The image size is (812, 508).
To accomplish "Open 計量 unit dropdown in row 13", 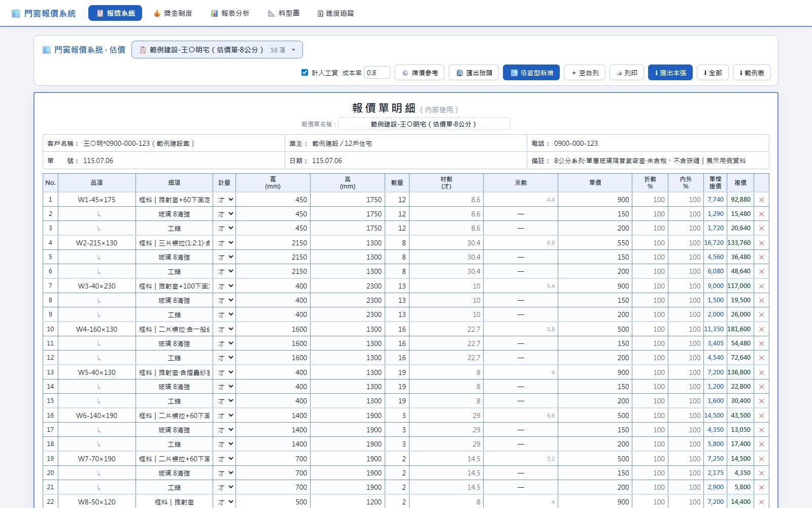I will [x=225, y=372].
